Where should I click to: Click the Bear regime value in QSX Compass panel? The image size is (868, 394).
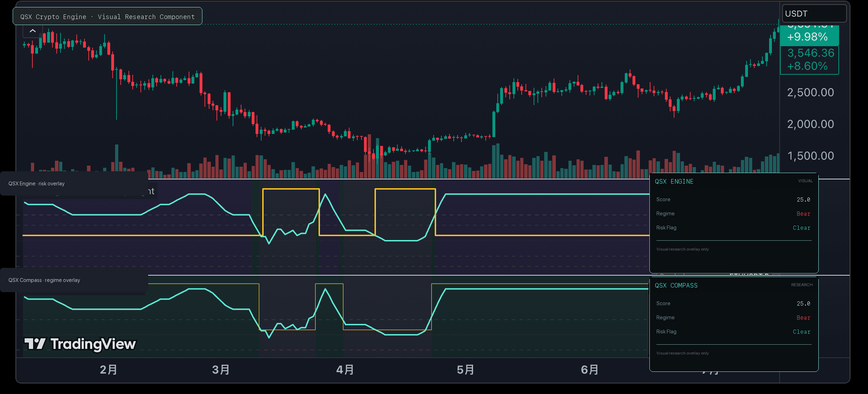coord(803,318)
